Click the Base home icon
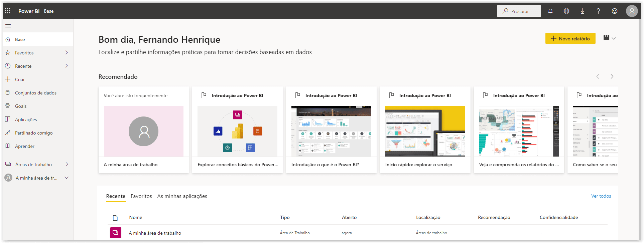Image resolution: width=644 pixels, height=243 pixels. click(x=8, y=39)
